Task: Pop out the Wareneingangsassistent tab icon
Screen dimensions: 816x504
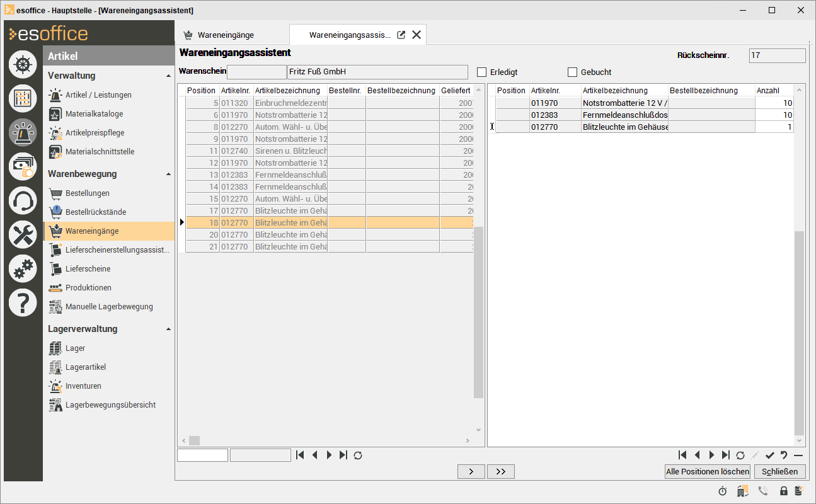Action: (x=401, y=35)
